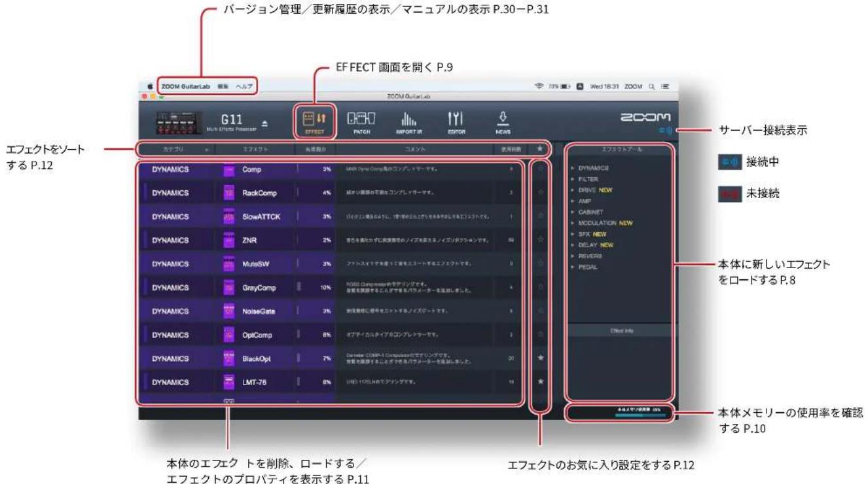This screenshot has height=484, width=868.
Task: Sort by the コメント column header
Action: pyautogui.click(x=414, y=150)
